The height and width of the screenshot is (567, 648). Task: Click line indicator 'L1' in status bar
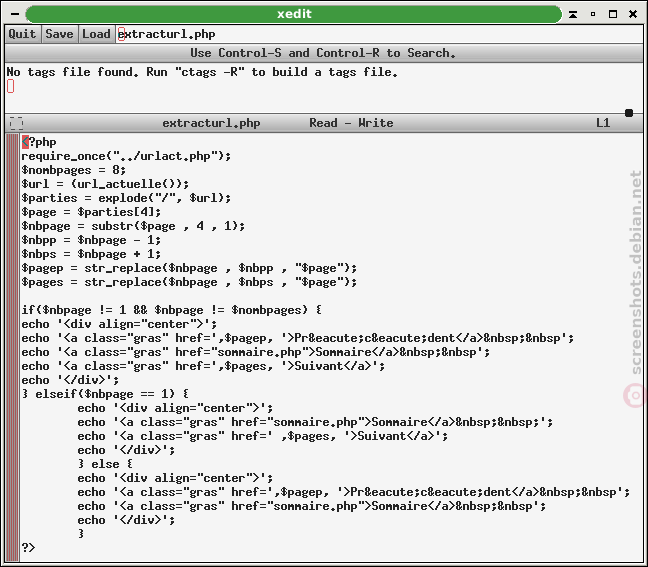coord(603,123)
